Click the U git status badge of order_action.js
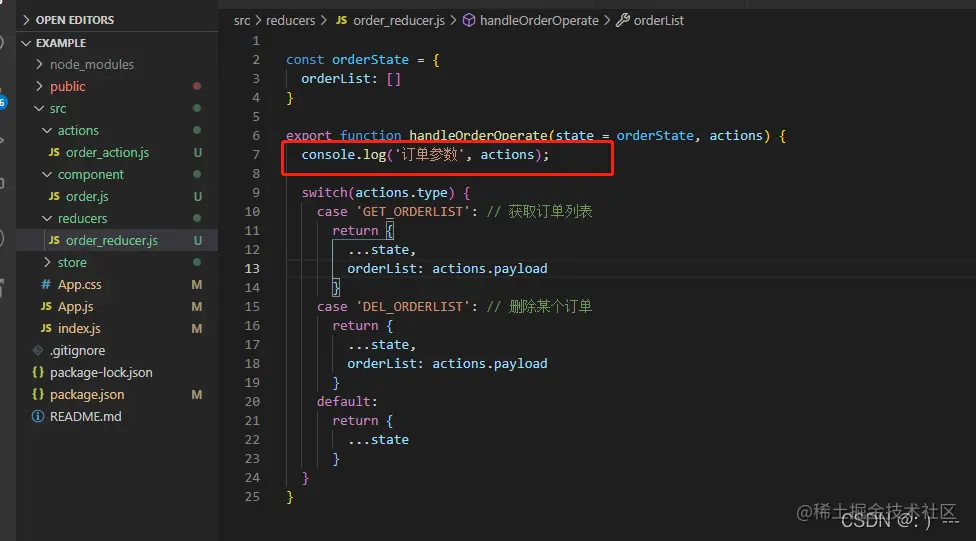 tap(197, 153)
